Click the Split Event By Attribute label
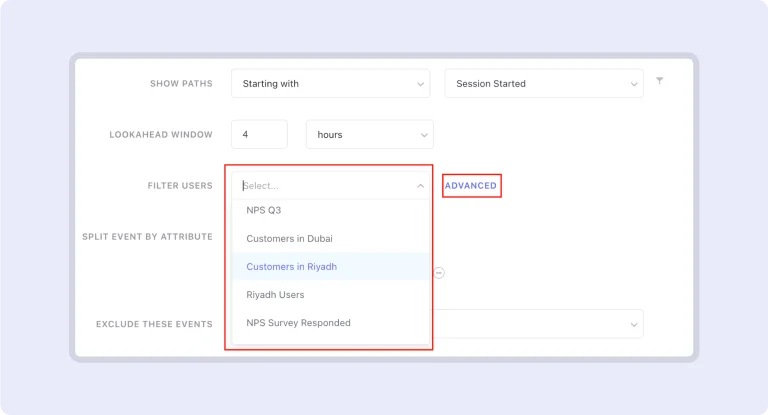Viewport: 768px width, 415px height. tap(147, 237)
